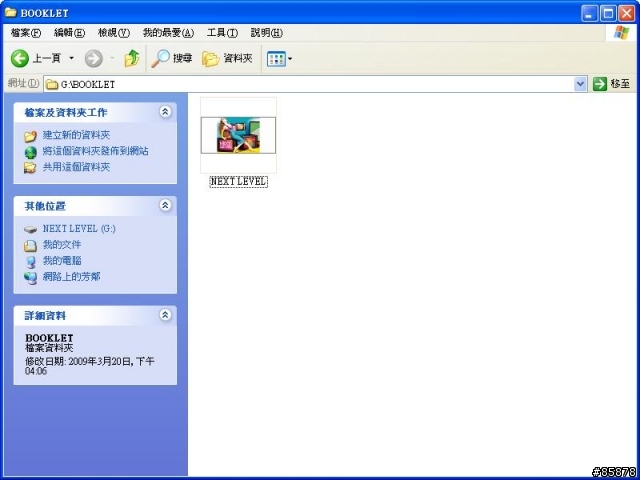Open the 工具(T) menu
Screen dimensions: 640x480
tap(222, 33)
